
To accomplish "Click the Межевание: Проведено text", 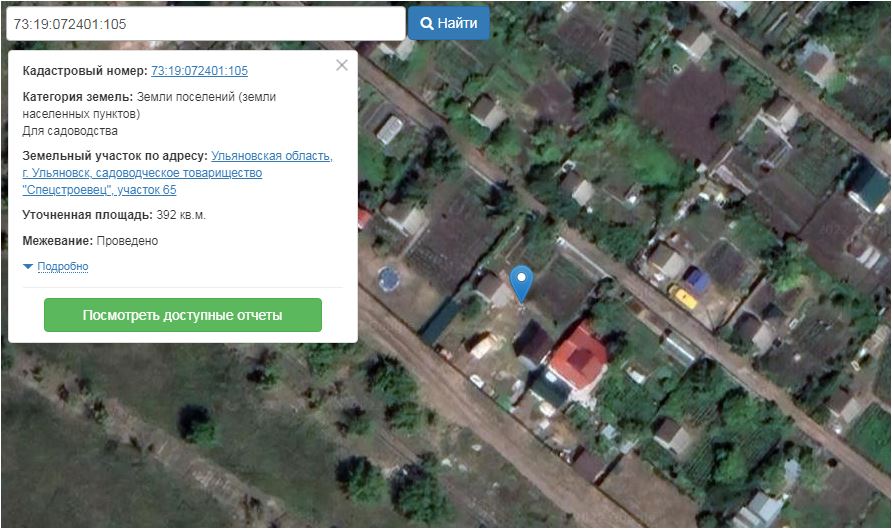I will (x=90, y=241).
